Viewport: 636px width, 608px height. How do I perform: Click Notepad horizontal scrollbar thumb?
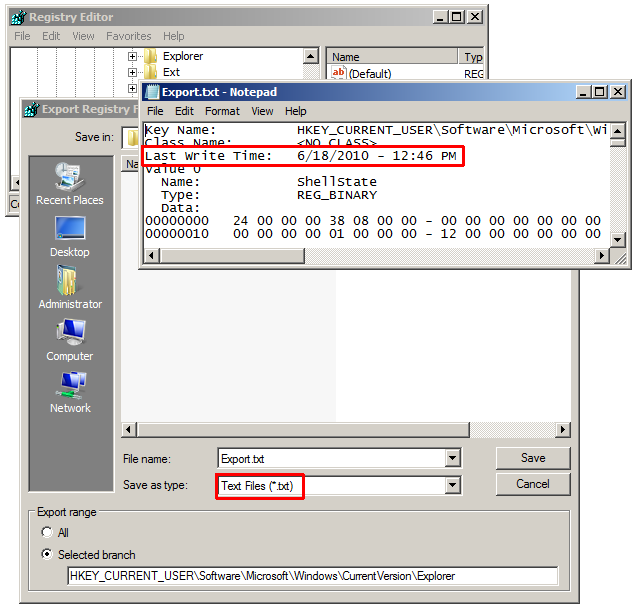coord(232,256)
